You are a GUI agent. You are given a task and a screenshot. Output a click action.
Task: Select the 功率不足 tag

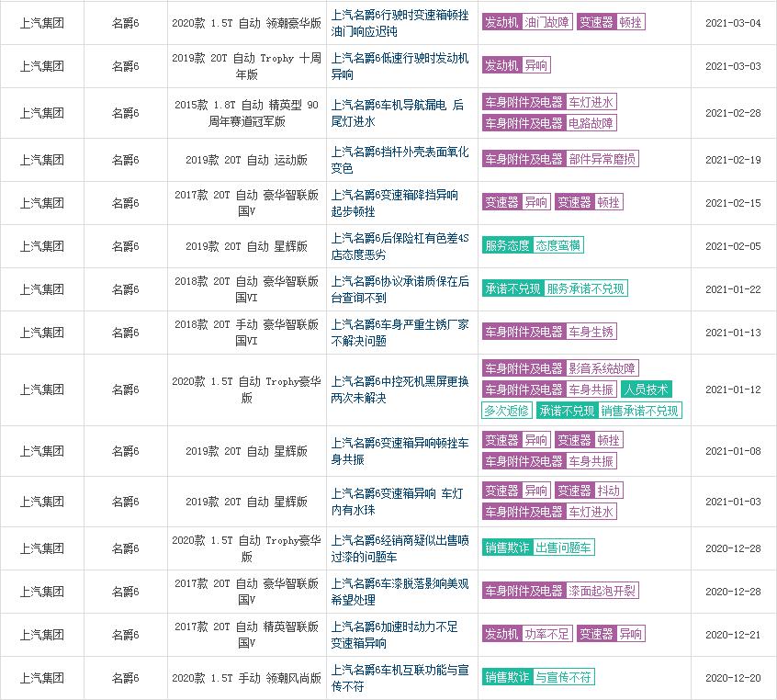coord(546,632)
